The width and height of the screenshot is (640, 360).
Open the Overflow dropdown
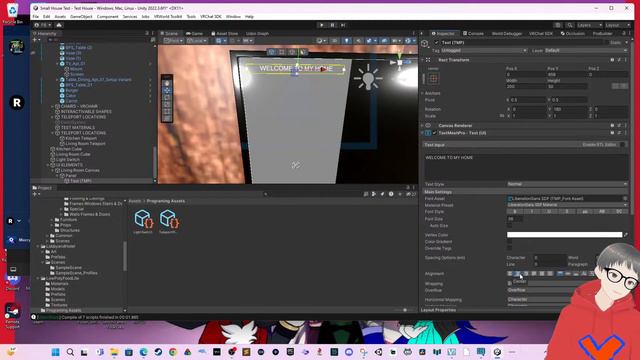(x=541, y=290)
